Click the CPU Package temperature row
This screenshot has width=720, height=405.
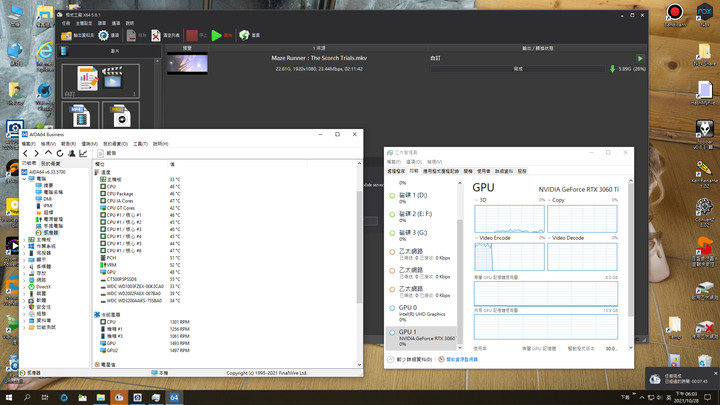pos(225,194)
